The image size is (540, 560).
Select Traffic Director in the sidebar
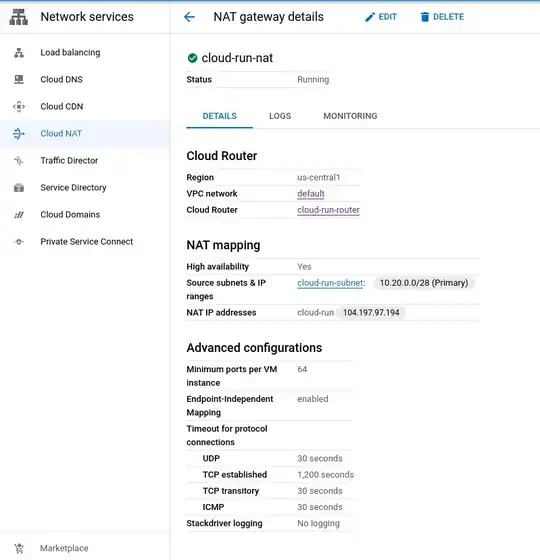click(x=69, y=161)
